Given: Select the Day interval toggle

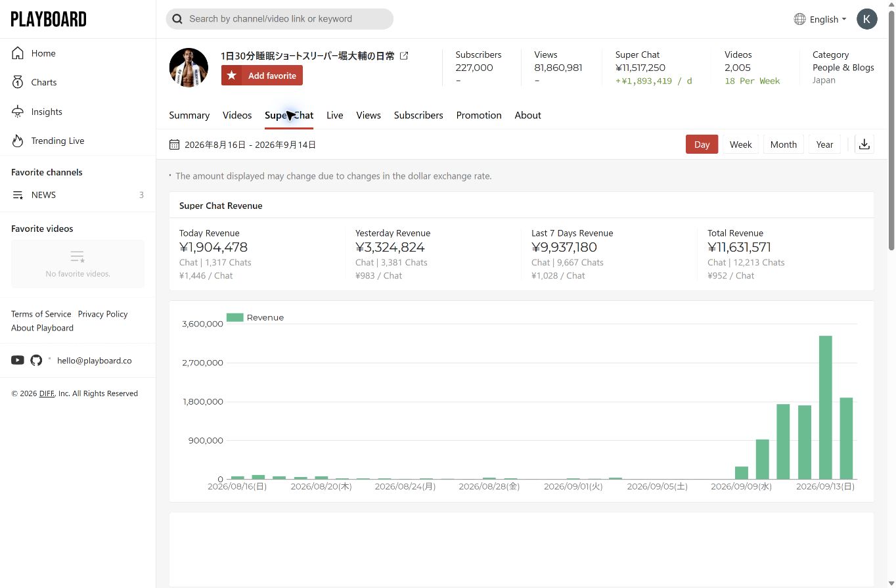Looking at the screenshot, I should point(702,145).
